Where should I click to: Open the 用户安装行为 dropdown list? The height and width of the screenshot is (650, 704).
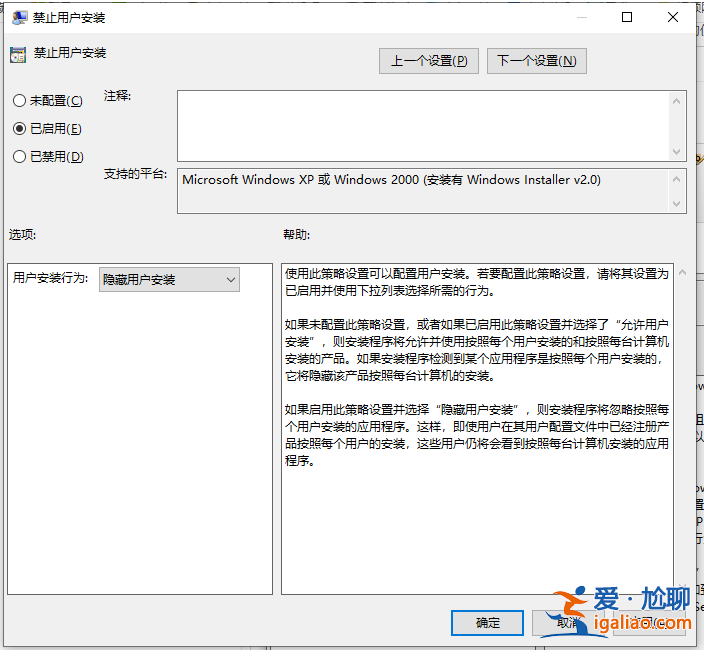click(169, 280)
